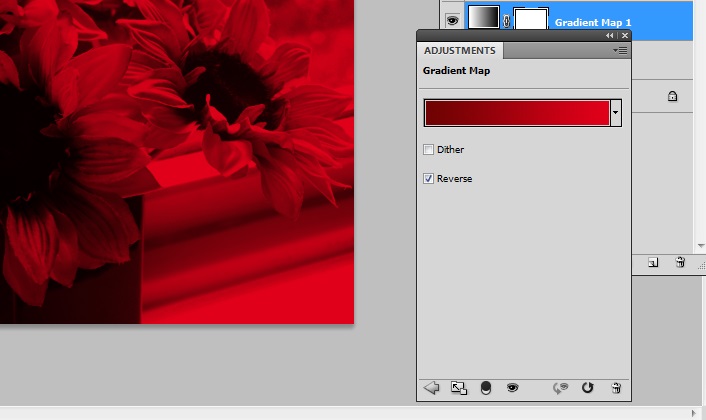The image size is (706, 420).
Task: Clip adjustment to layer below icon
Action: pos(486,388)
